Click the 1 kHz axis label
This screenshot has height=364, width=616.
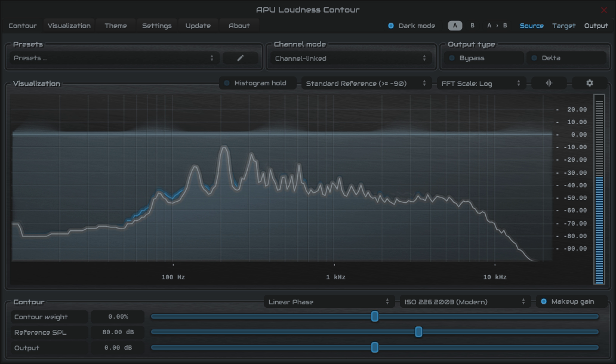[335, 277]
